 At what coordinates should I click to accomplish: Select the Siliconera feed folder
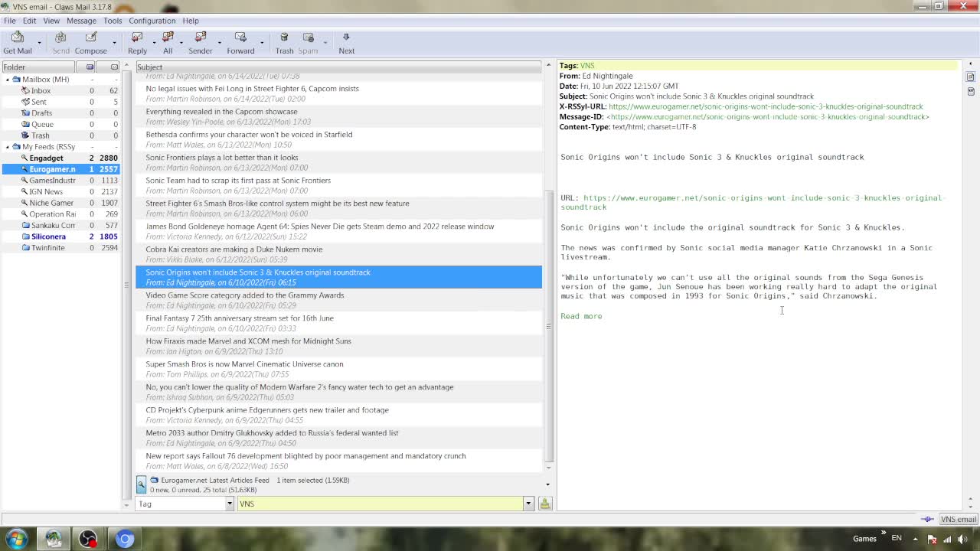tap(48, 236)
